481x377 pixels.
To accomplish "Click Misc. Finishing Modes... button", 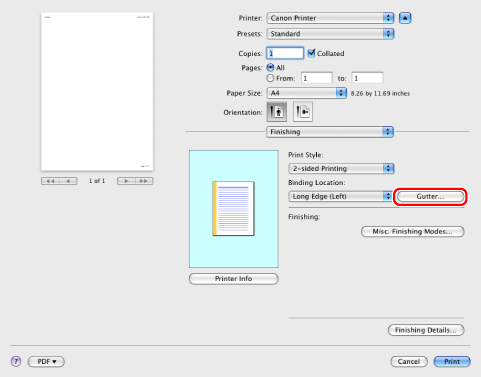I will click(412, 231).
